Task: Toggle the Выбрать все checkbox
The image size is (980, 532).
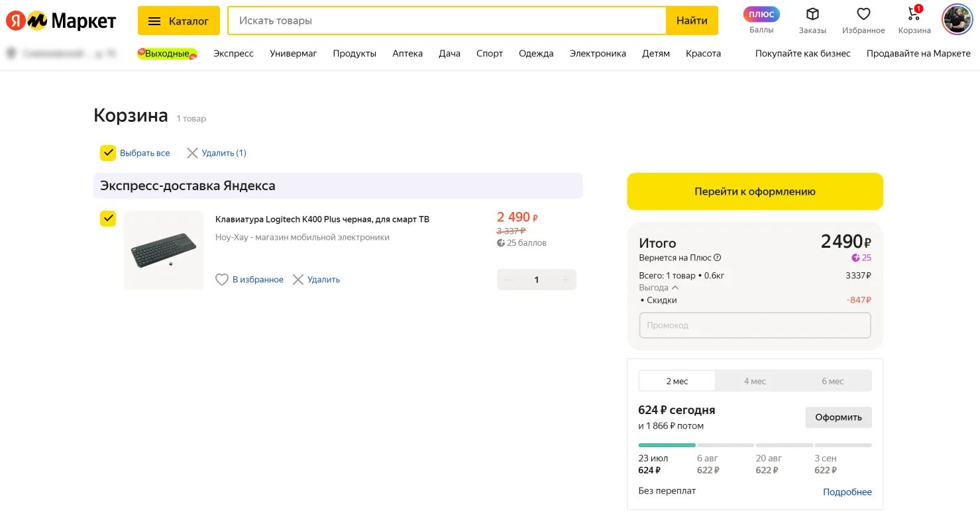Action: (x=108, y=153)
